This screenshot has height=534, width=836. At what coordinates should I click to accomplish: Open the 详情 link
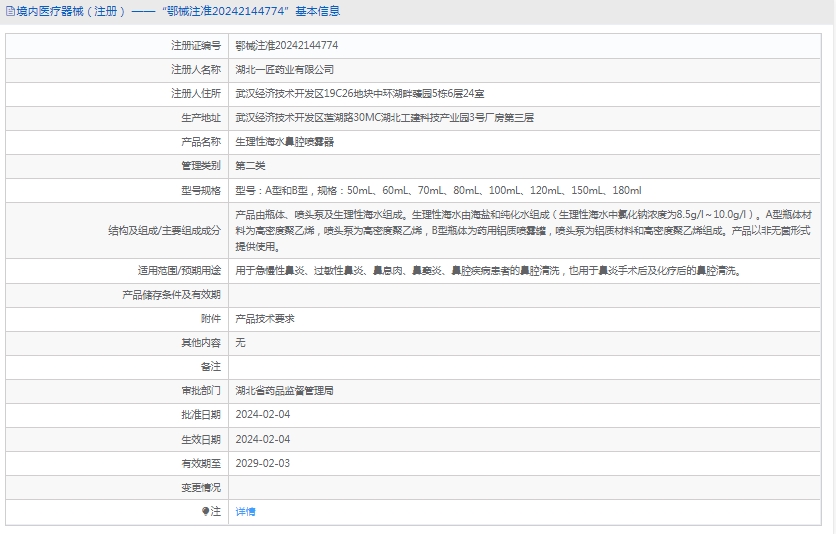pyautogui.click(x=245, y=512)
